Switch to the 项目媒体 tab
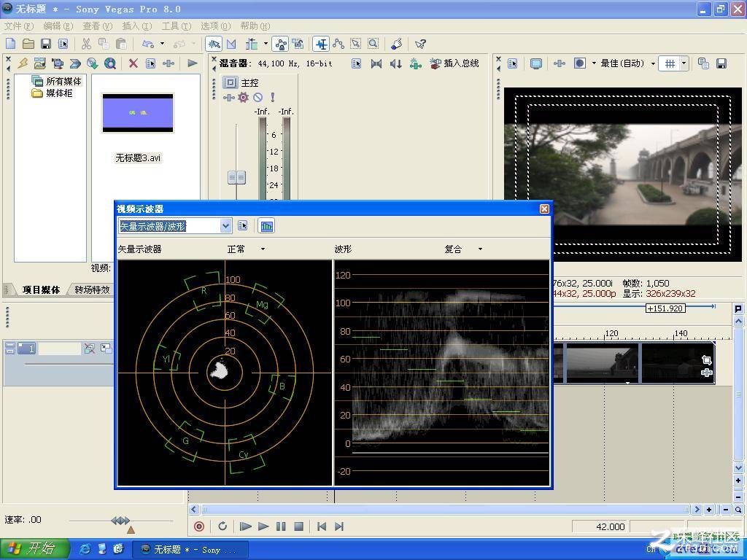 (41, 289)
